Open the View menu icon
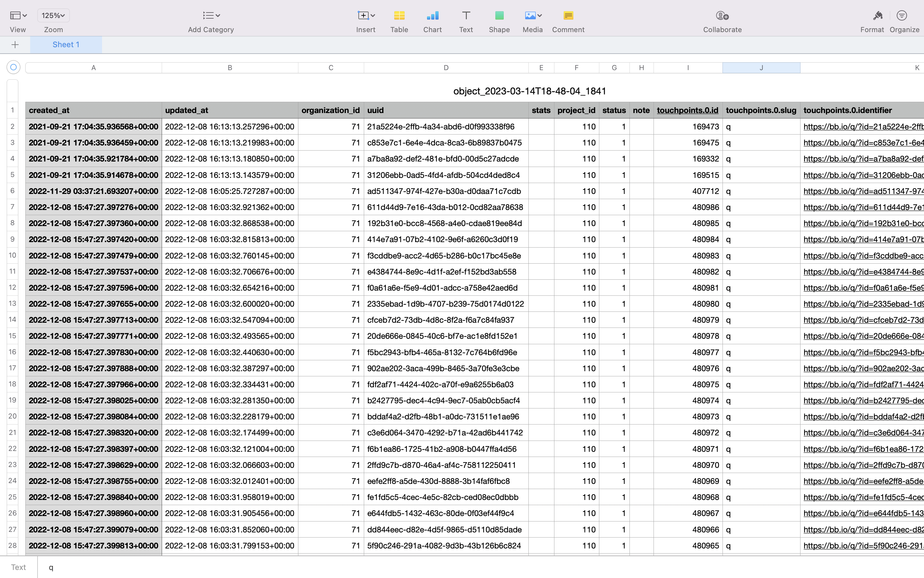This screenshot has height=578, width=924. (x=18, y=15)
